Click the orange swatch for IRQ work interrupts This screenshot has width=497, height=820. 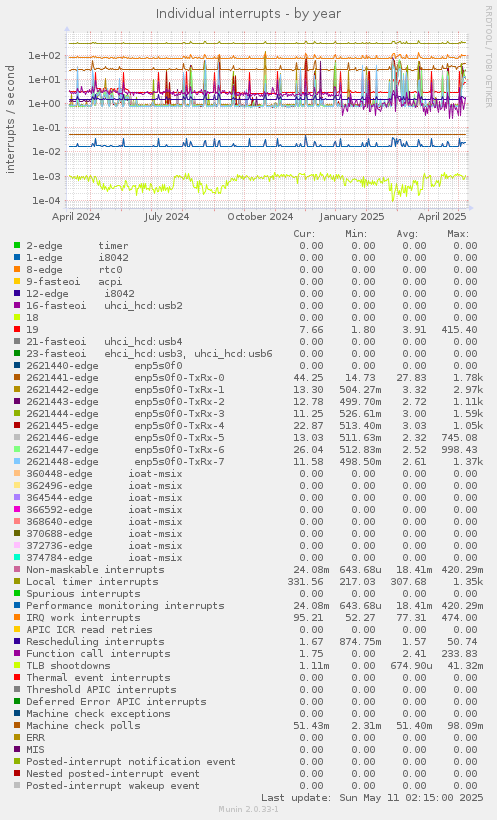(x=17, y=618)
